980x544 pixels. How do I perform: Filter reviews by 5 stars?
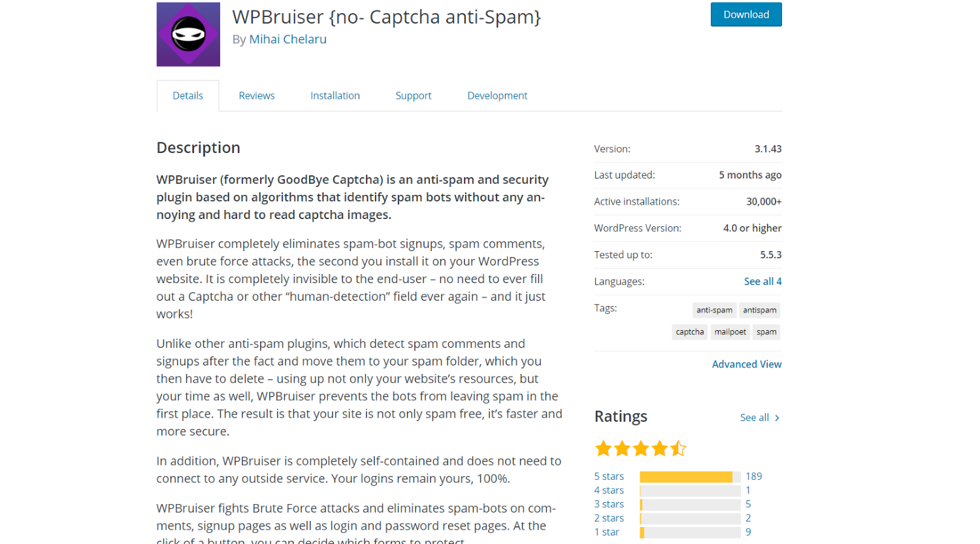coord(609,477)
